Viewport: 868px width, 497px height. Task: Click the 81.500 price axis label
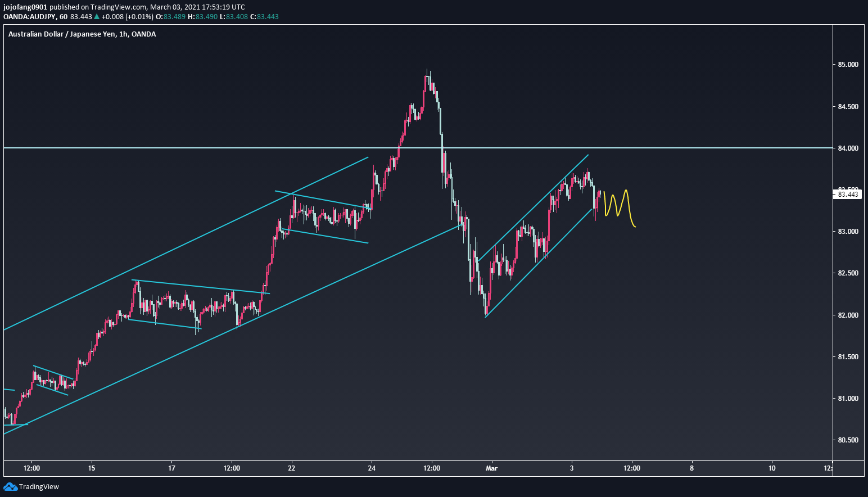tap(848, 357)
